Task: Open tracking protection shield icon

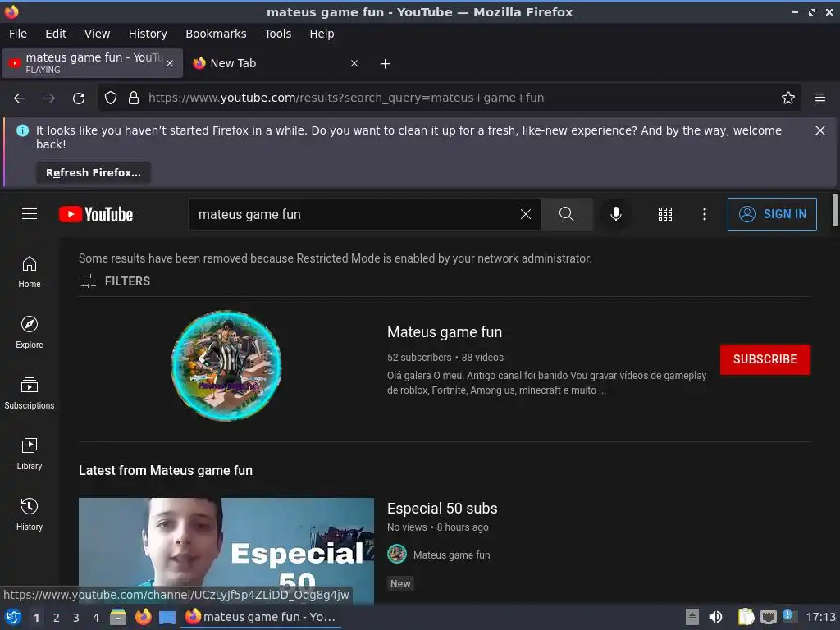Action: [x=111, y=98]
